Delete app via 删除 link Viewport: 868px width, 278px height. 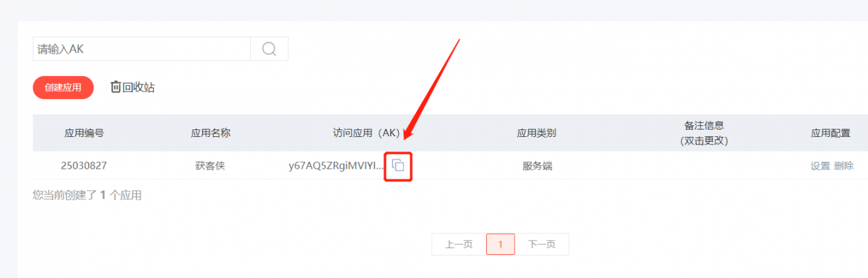coord(844,165)
